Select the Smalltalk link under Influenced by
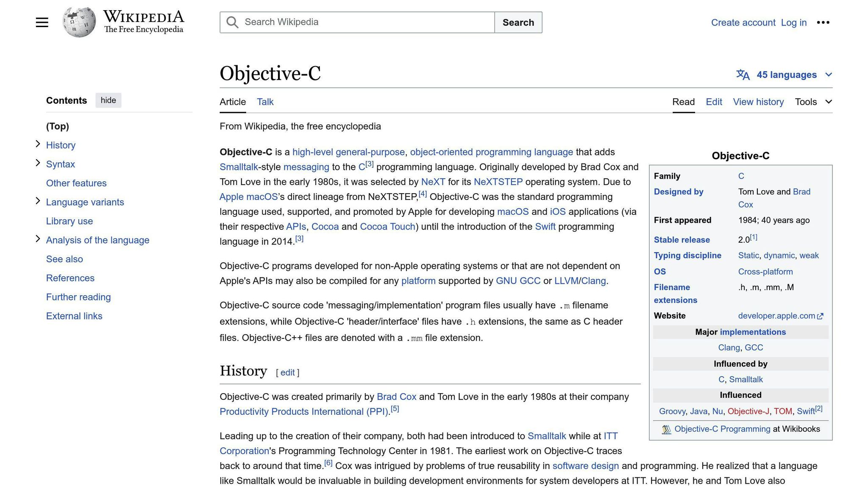868x488 pixels. 746,379
